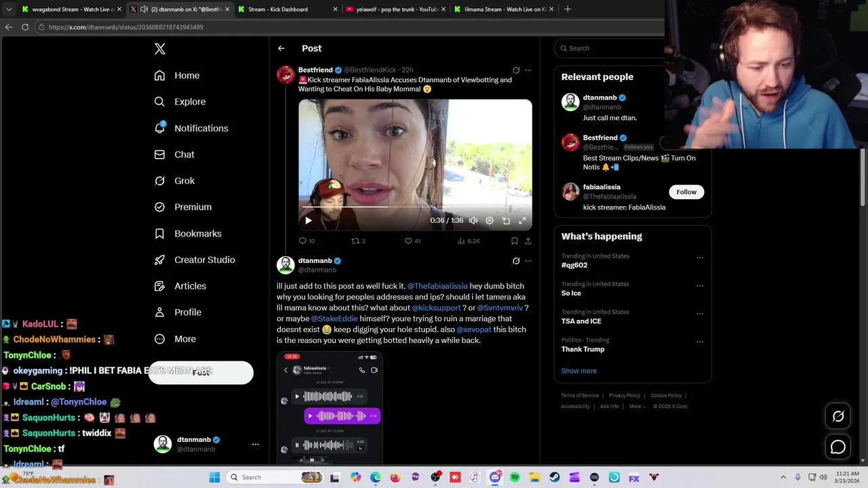
Task: Open Creator Studio in the sidebar
Action: [x=195, y=260]
